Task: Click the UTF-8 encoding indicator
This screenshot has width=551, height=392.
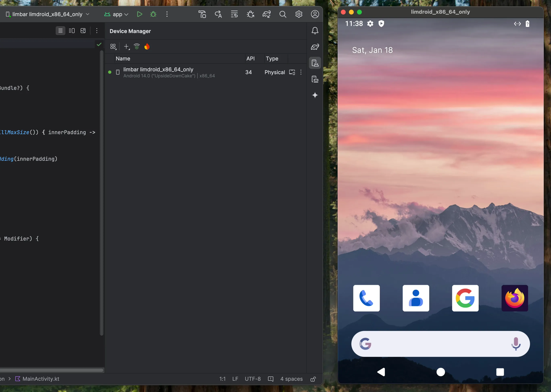Action: tap(252, 379)
